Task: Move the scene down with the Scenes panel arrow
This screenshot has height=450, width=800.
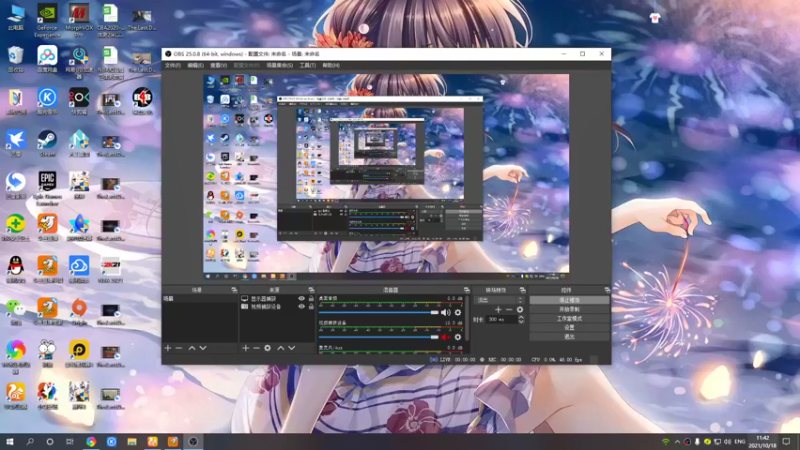Action: [203, 348]
